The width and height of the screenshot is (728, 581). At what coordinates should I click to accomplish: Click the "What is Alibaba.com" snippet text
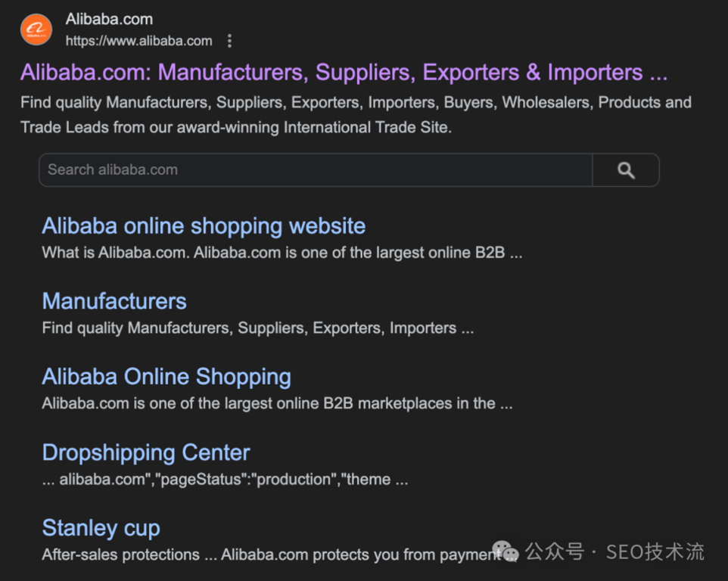[x=282, y=253]
